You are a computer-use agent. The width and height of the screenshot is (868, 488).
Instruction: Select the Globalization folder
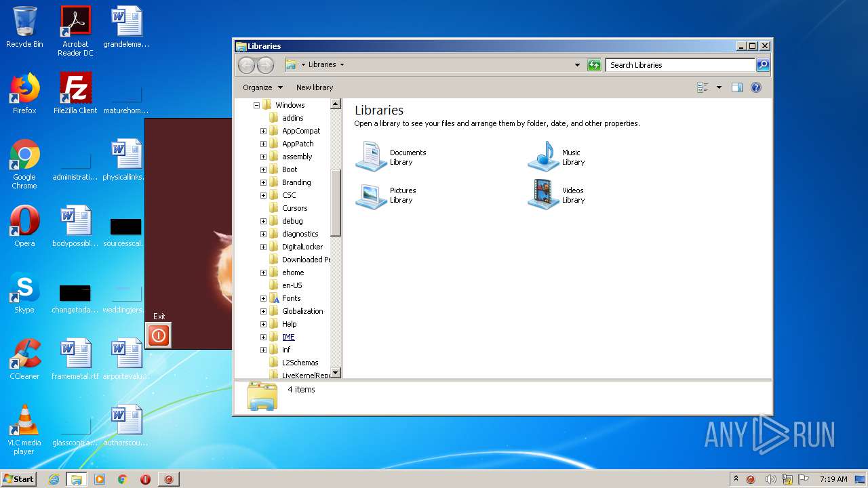click(302, 311)
